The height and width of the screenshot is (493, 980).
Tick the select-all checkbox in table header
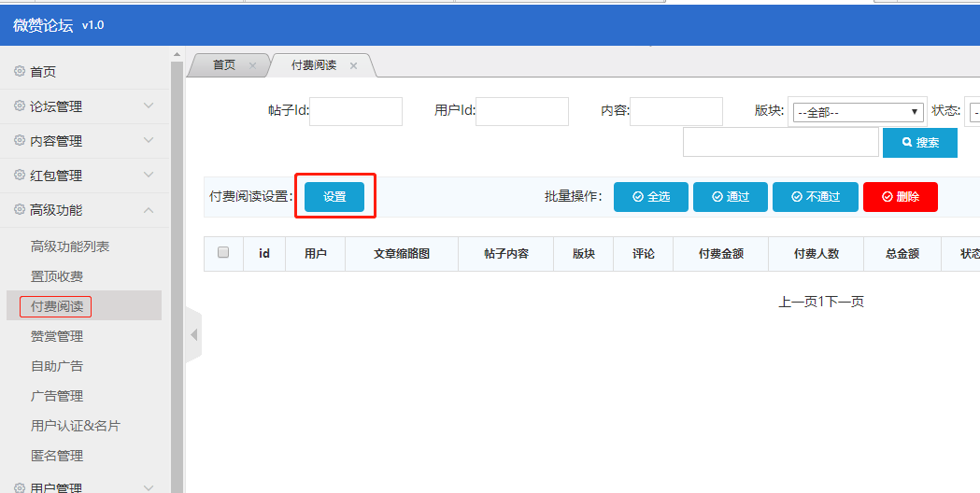(223, 252)
